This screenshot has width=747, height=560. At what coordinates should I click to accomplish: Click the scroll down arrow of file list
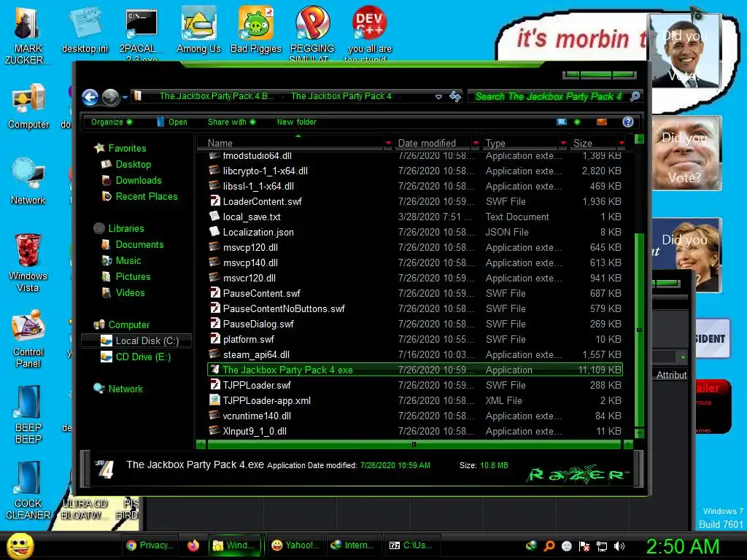click(639, 433)
